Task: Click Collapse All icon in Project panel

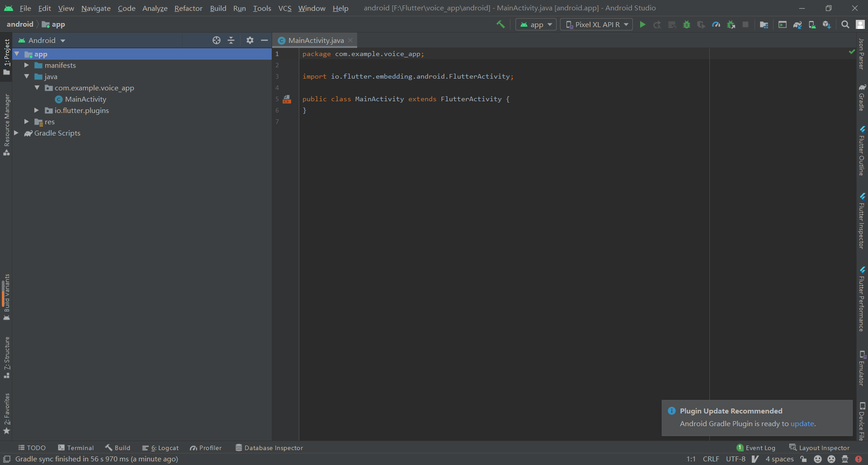Action: 231,40
